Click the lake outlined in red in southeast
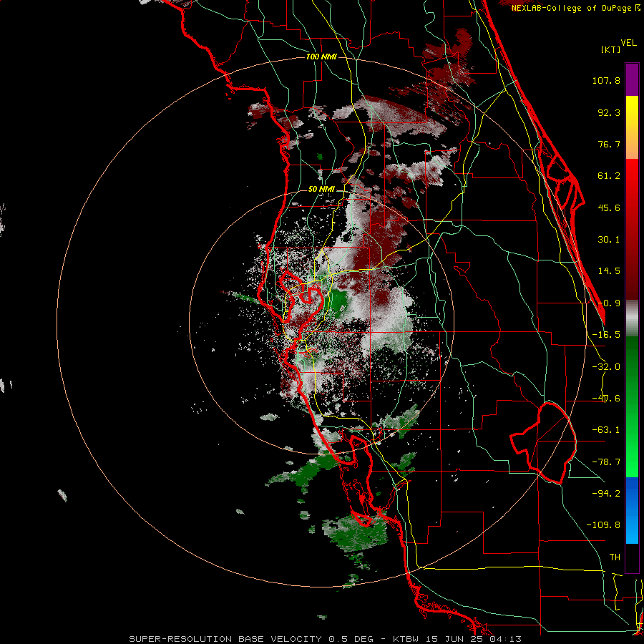644x644 pixels. 543,443
